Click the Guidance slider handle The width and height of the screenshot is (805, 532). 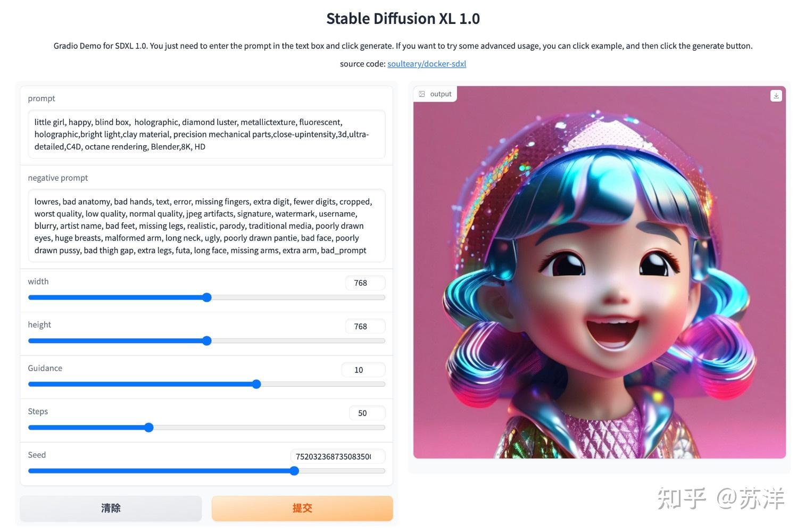pos(256,384)
